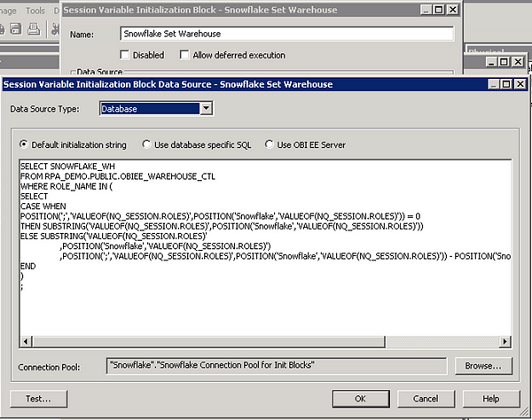Maximize the Initialization Block Snowflake Set Warehouse window

pyautogui.click(x=440, y=10)
